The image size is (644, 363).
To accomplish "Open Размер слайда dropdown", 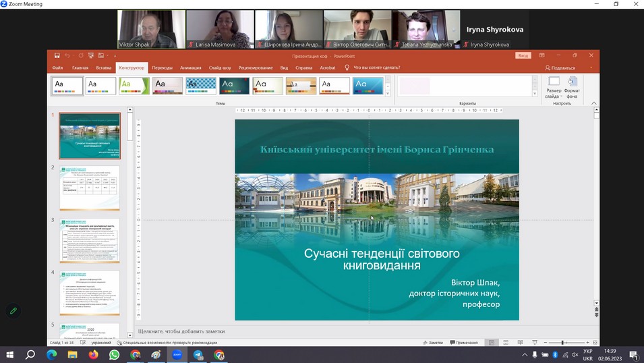I will point(554,89).
